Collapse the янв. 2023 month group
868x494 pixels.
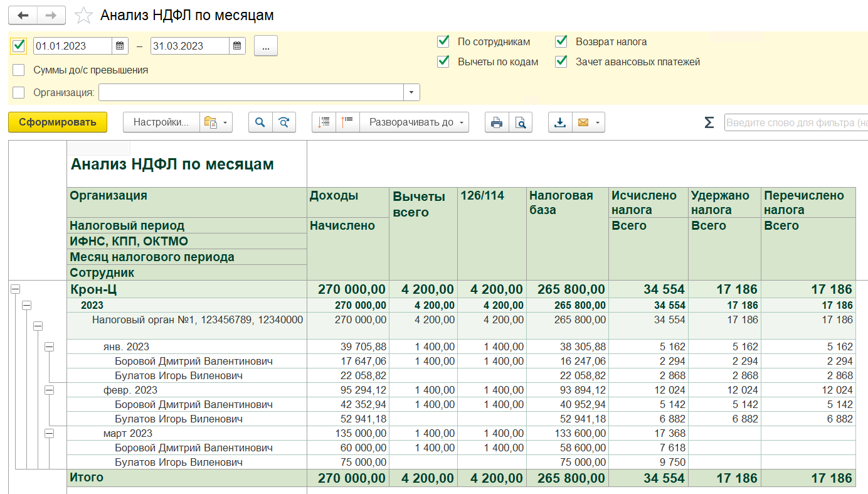[x=49, y=346]
